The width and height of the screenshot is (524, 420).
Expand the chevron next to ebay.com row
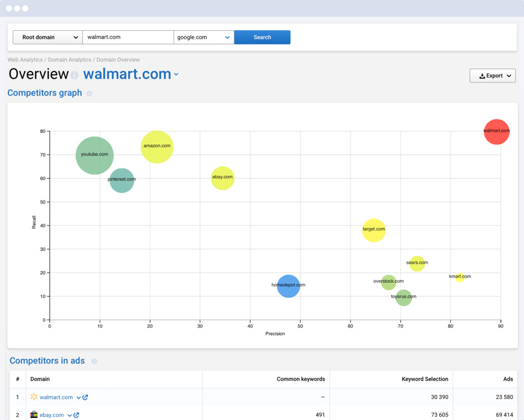tap(70, 415)
